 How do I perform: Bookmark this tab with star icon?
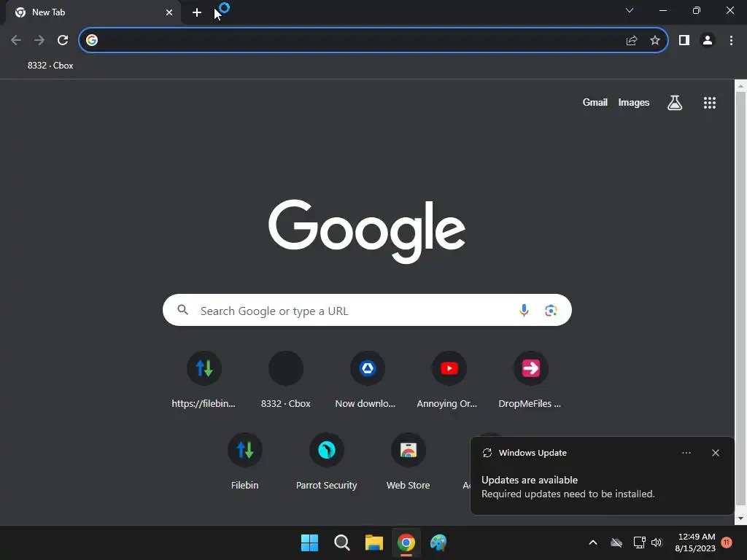pyautogui.click(x=655, y=41)
